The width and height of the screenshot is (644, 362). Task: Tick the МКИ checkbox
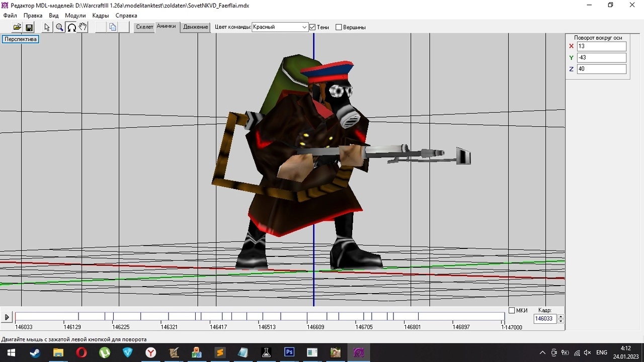tap(512, 310)
